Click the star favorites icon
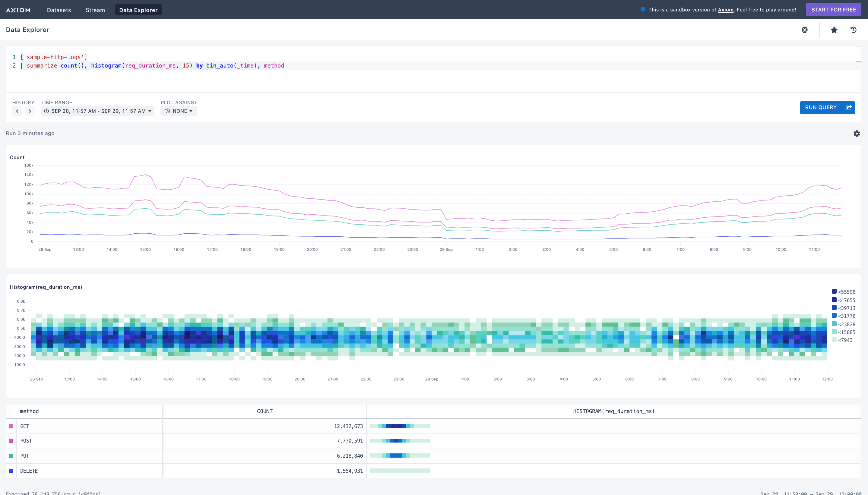This screenshot has width=868, height=495. 834,30
